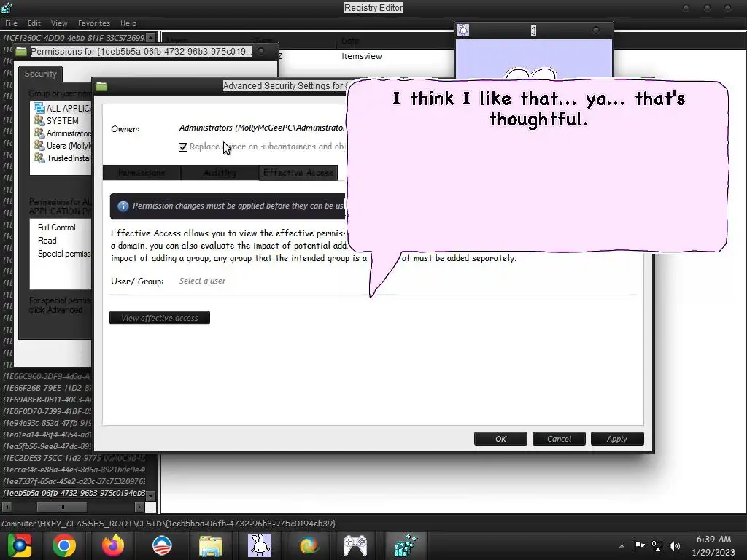Click the Data column header
Image resolution: width=747 pixels, height=560 pixels.
tap(350, 41)
